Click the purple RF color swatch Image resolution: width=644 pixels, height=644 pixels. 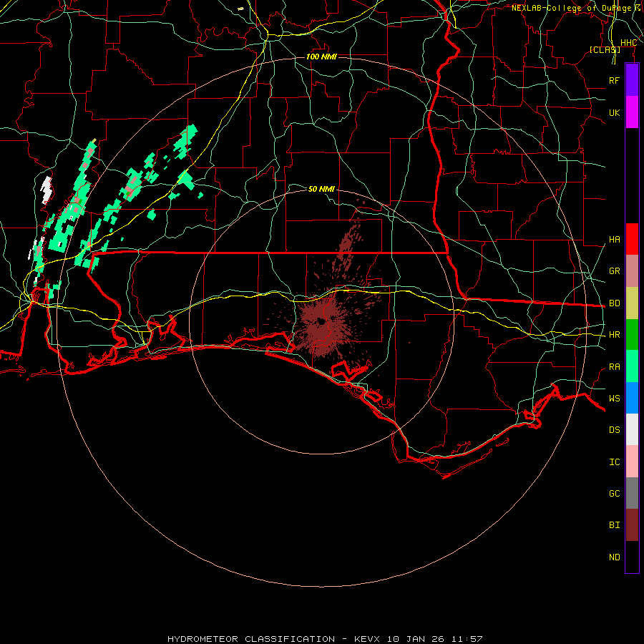click(632, 80)
